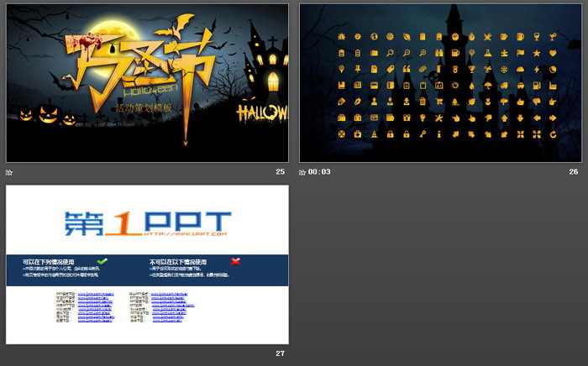Screen dimensions: 588x366
Task: Click the 00:03 timing label under slide 26
Action: pyautogui.click(x=319, y=172)
